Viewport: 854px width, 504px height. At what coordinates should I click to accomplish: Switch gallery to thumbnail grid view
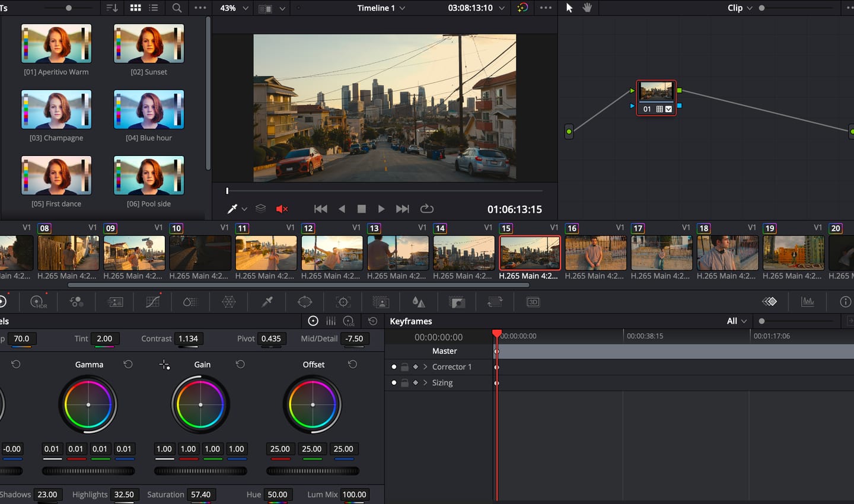click(135, 8)
